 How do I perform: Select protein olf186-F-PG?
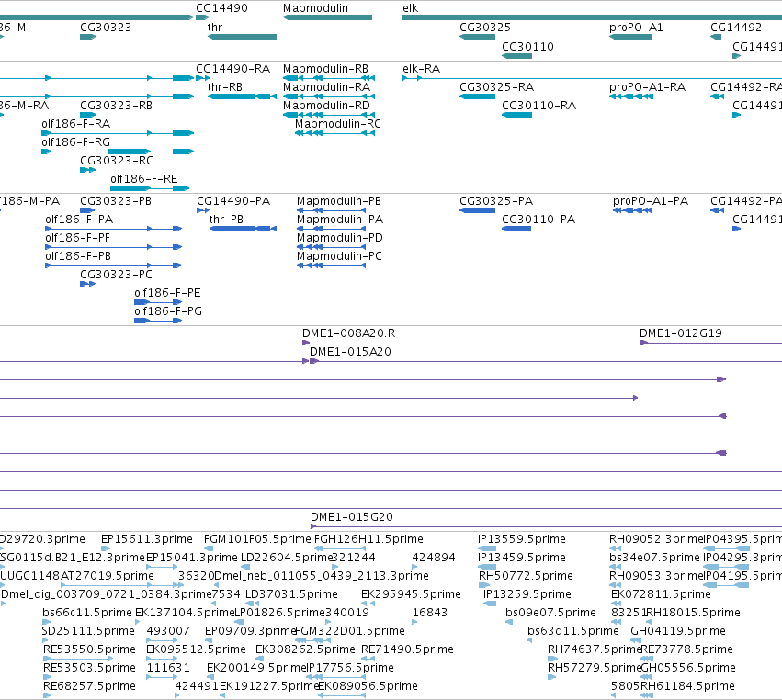pos(168,311)
